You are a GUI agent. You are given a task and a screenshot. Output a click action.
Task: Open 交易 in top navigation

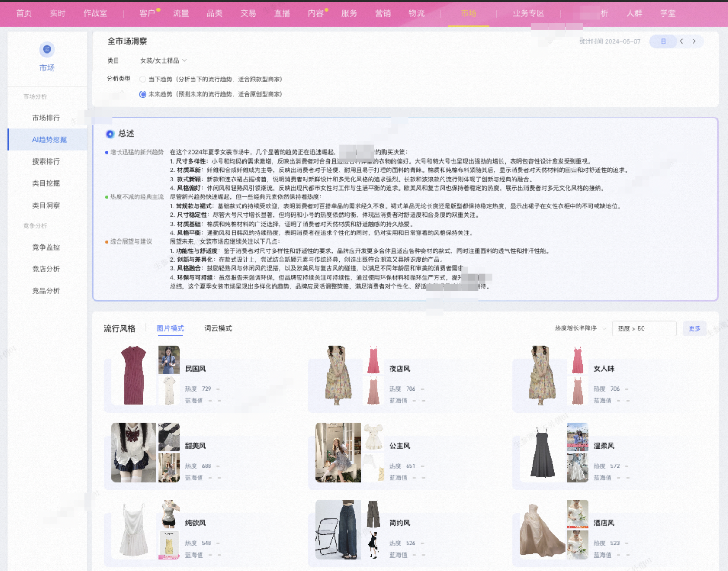(x=248, y=13)
